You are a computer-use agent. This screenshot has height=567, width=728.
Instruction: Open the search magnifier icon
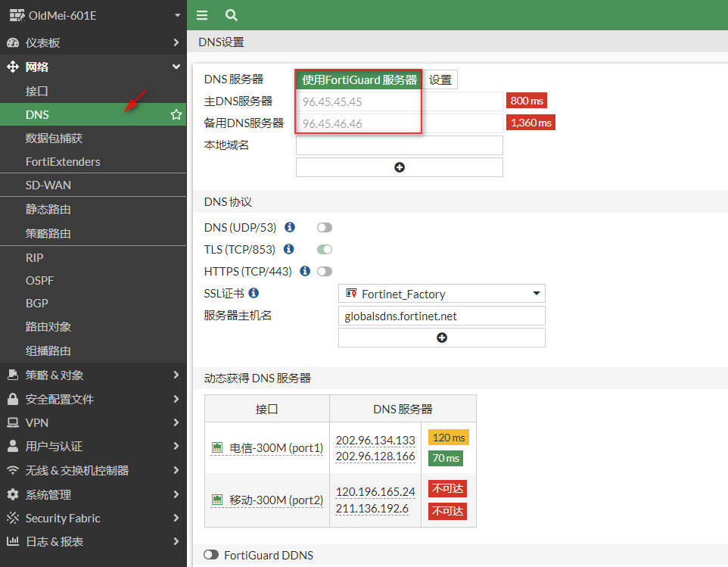[232, 15]
